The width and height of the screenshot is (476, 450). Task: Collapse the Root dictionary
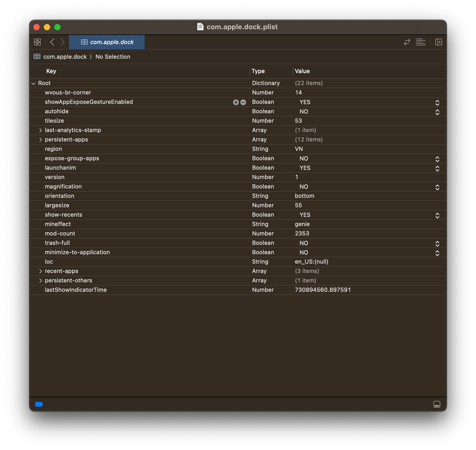point(33,84)
